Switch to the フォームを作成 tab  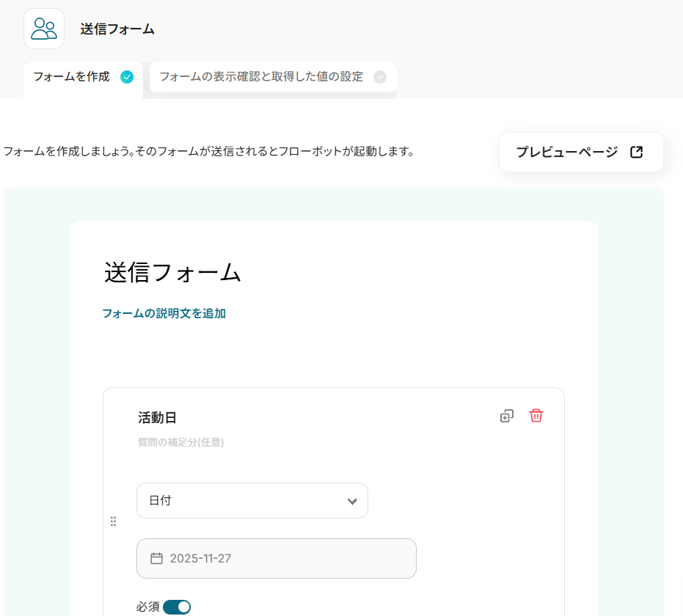pyautogui.click(x=72, y=77)
